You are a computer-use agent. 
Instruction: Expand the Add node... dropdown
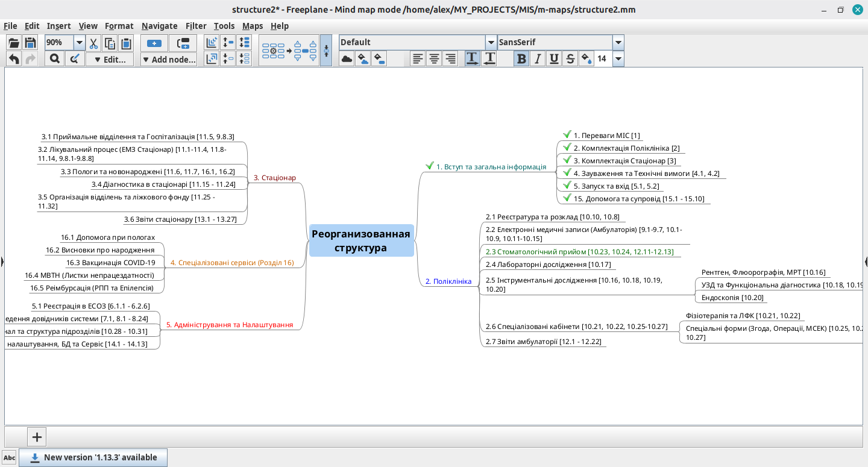(x=169, y=60)
